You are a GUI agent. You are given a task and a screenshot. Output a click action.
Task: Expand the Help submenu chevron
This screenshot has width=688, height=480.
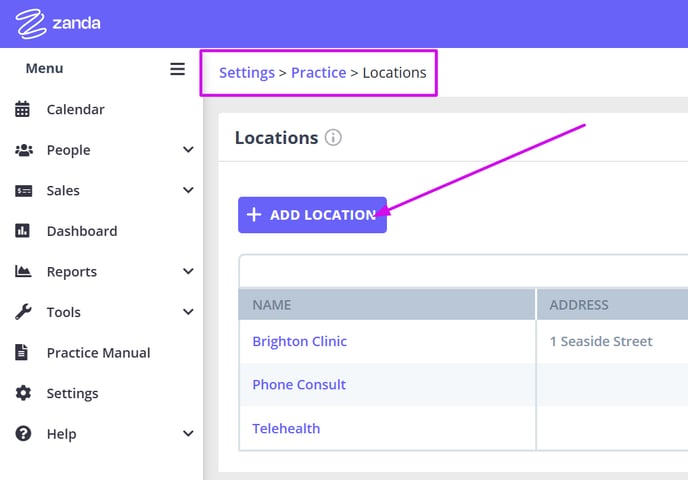coord(188,433)
